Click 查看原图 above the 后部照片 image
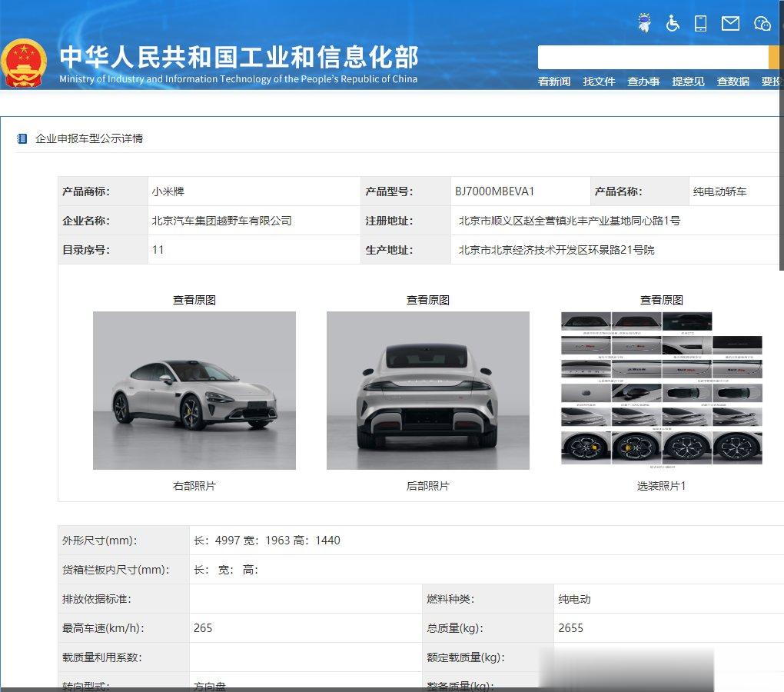 tap(427, 300)
